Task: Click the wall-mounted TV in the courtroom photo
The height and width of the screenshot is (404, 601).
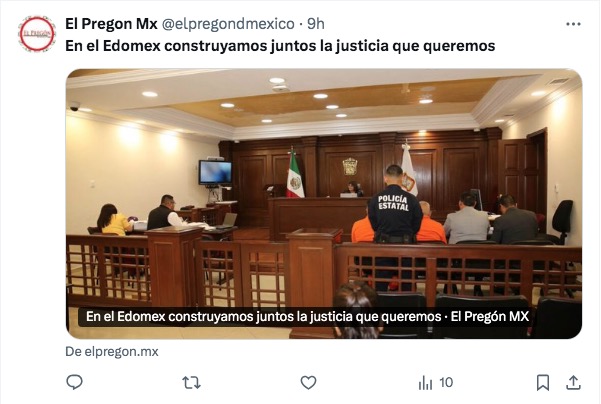Action: pyautogui.click(x=215, y=173)
